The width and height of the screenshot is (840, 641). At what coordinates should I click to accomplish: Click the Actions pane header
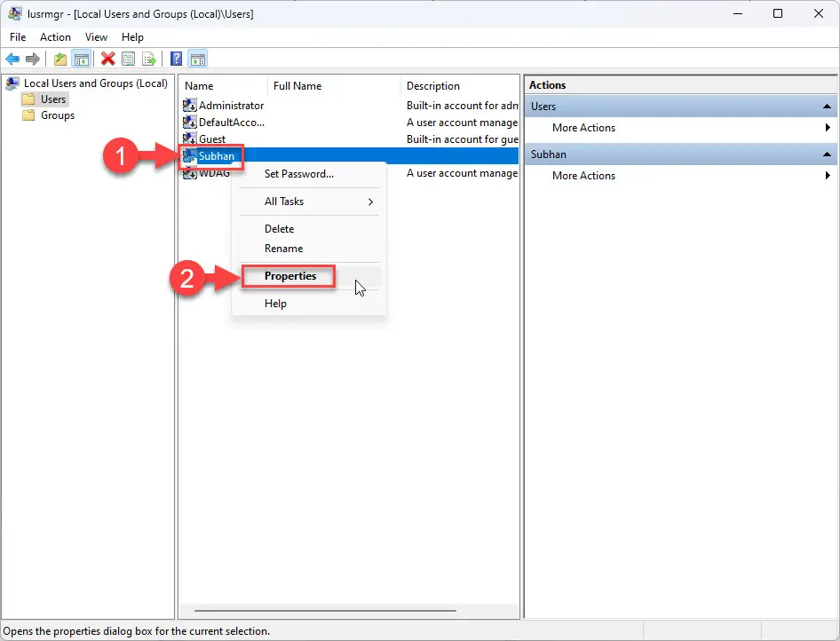tap(680, 85)
